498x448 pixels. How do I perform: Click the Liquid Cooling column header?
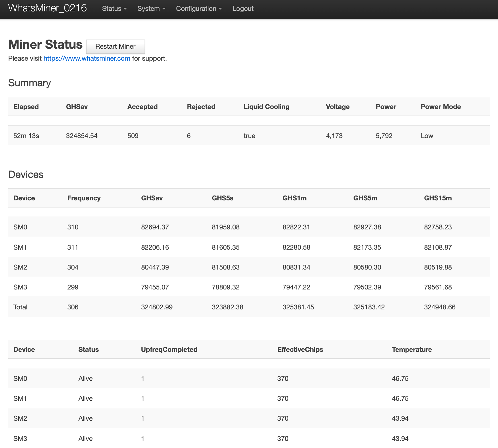click(x=266, y=107)
